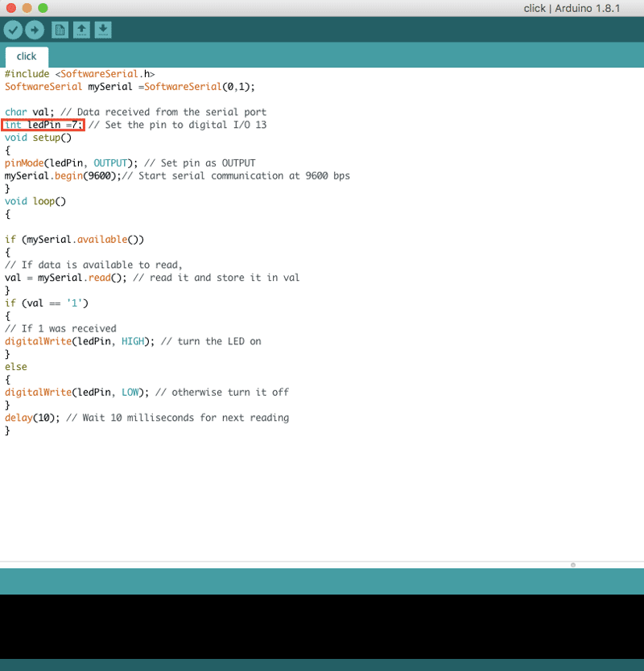Click the black console output area
Viewport: 644px width, 671px height.
[322, 627]
